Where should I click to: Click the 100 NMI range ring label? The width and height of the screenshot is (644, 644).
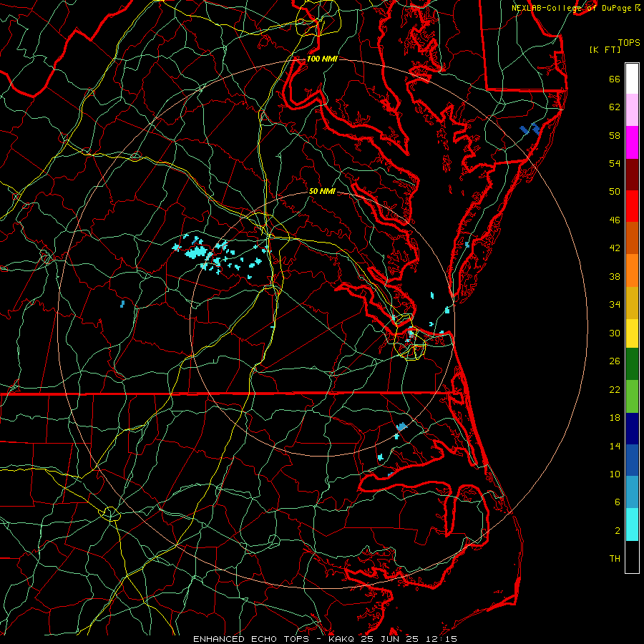pyautogui.click(x=322, y=59)
